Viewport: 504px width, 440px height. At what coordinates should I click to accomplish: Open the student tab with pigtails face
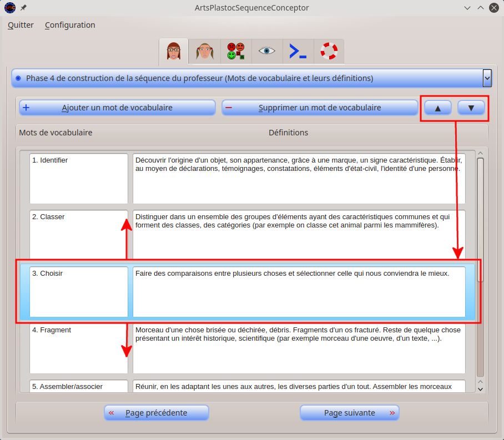pyautogui.click(x=204, y=52)
